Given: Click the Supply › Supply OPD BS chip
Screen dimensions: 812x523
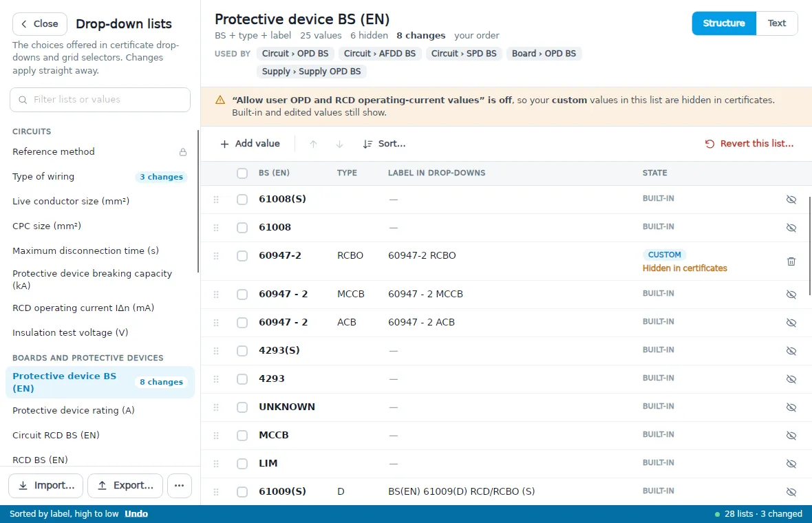Looking at the screenshot, I should (311, 72).
